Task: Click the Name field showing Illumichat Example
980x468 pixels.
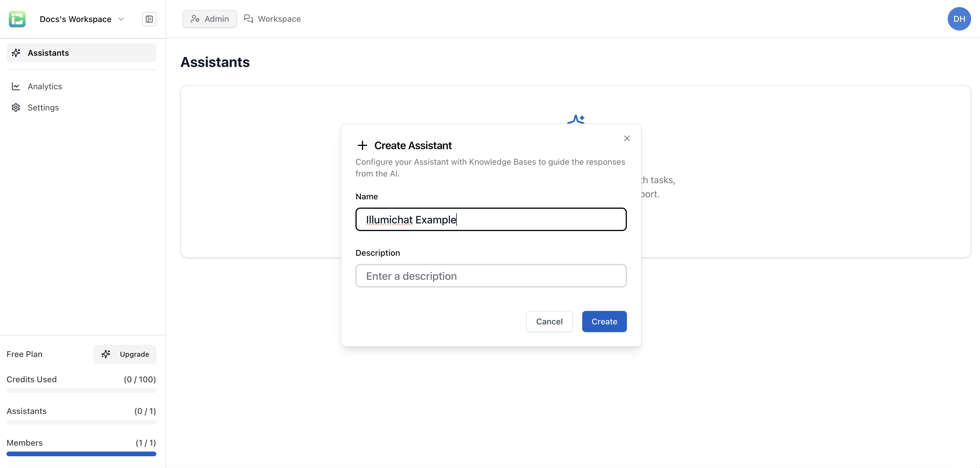Action: coord(491,219)
